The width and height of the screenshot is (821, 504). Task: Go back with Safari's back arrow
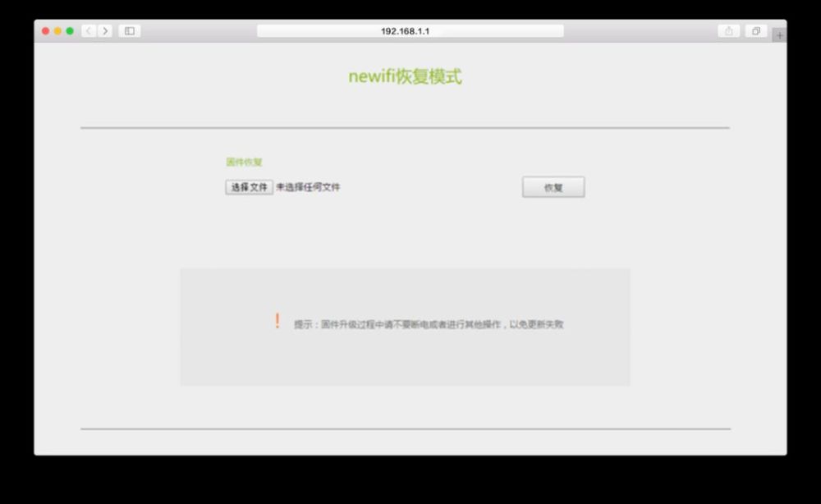(x=89, y=31)
